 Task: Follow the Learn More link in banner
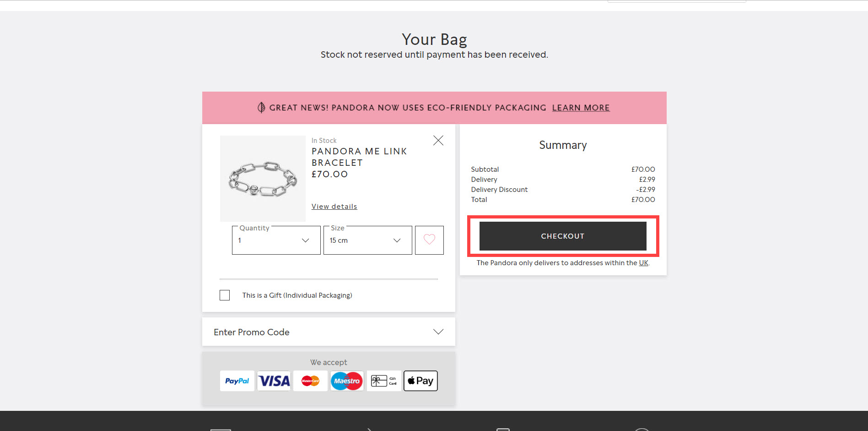(x=581, y=108)
